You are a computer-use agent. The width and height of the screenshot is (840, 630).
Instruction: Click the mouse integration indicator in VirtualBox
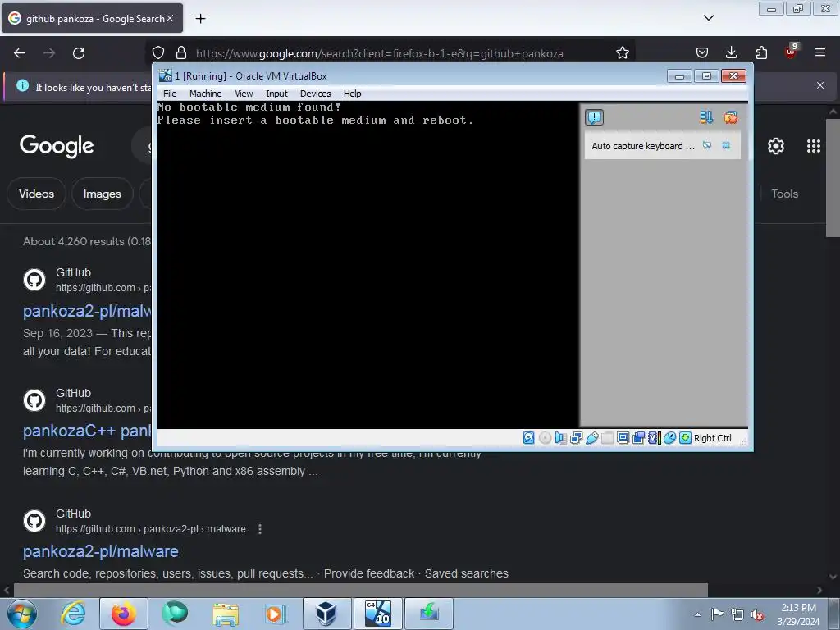(669, 438)
